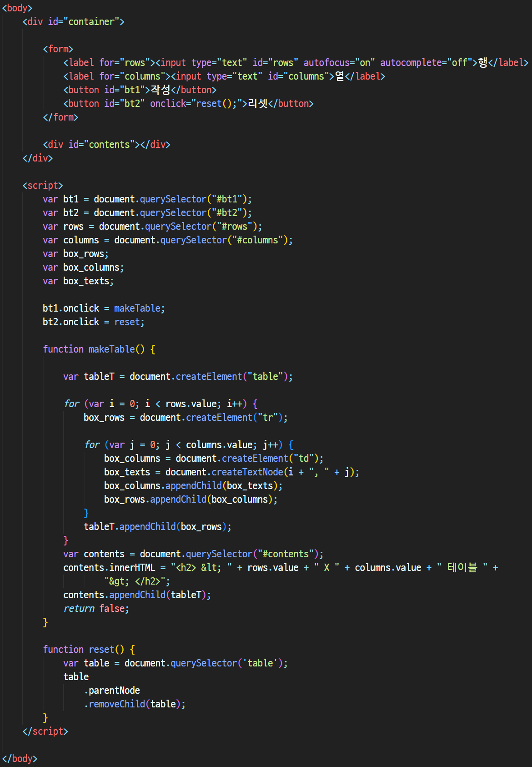Click the function reset() declaration
Image resolution: width=532 pixels, height=767 pixels.
click(x=89, y=650)
